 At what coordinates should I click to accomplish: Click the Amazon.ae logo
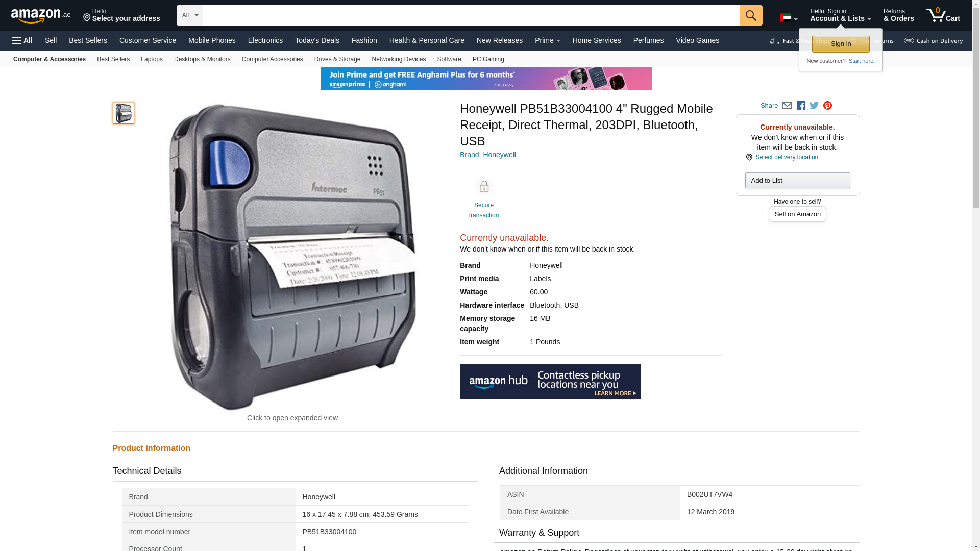coord(41,16)
